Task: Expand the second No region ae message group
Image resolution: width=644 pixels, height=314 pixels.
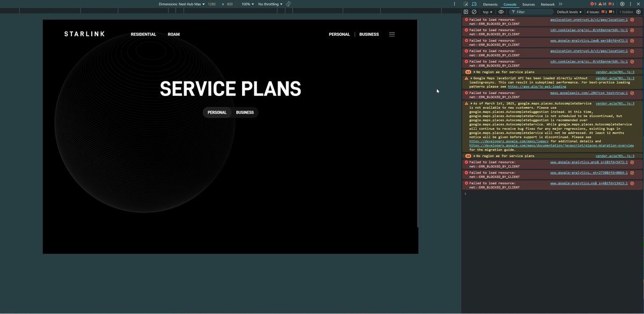Action: [474, 156]
